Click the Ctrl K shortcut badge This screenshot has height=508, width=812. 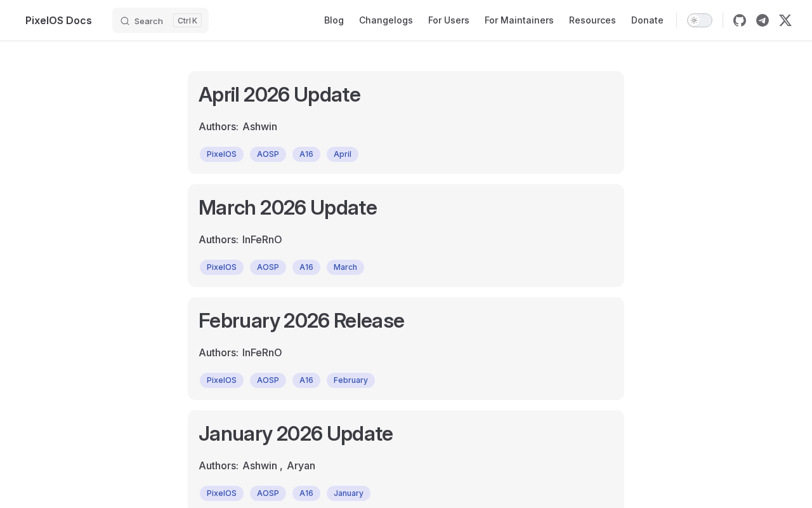click(x=187, y=20)
